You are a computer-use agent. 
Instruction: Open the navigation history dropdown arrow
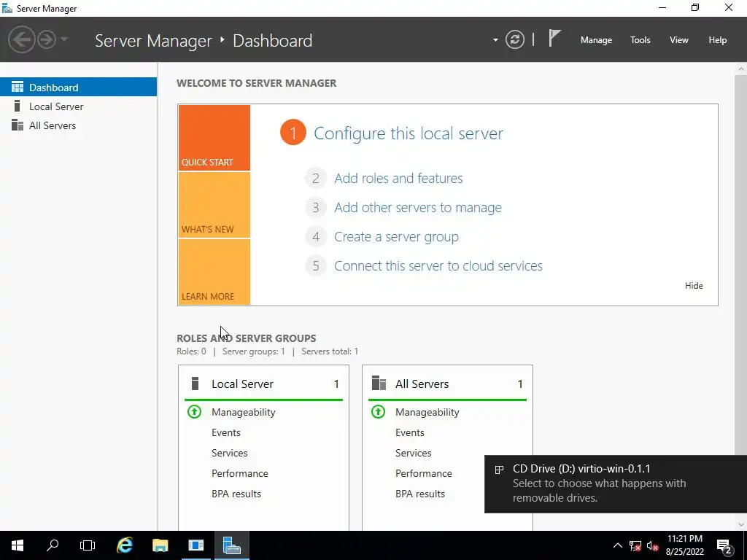tap(64, 39)
